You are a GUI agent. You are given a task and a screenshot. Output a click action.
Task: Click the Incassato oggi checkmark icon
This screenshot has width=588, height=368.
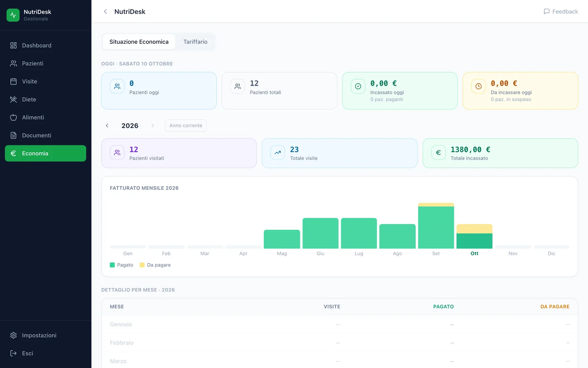coord(358,86)
